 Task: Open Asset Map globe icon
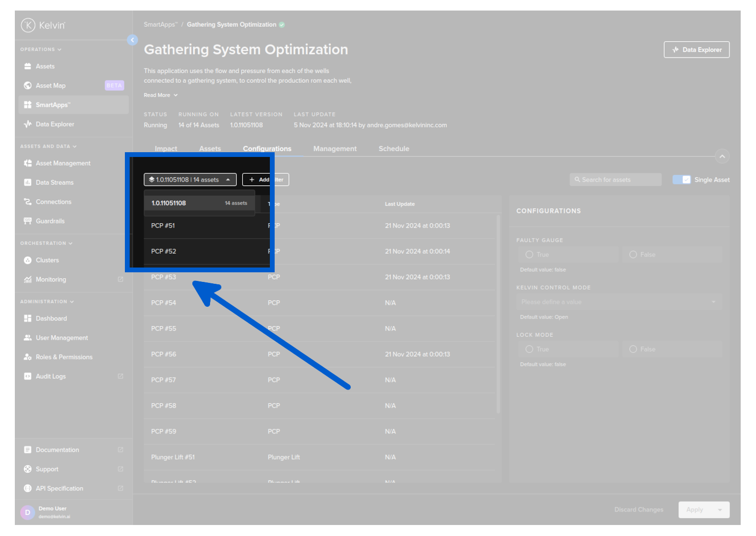[28, 86]
